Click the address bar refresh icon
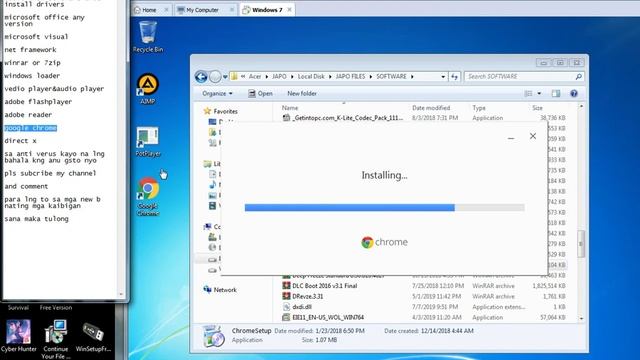 (454, 77)
